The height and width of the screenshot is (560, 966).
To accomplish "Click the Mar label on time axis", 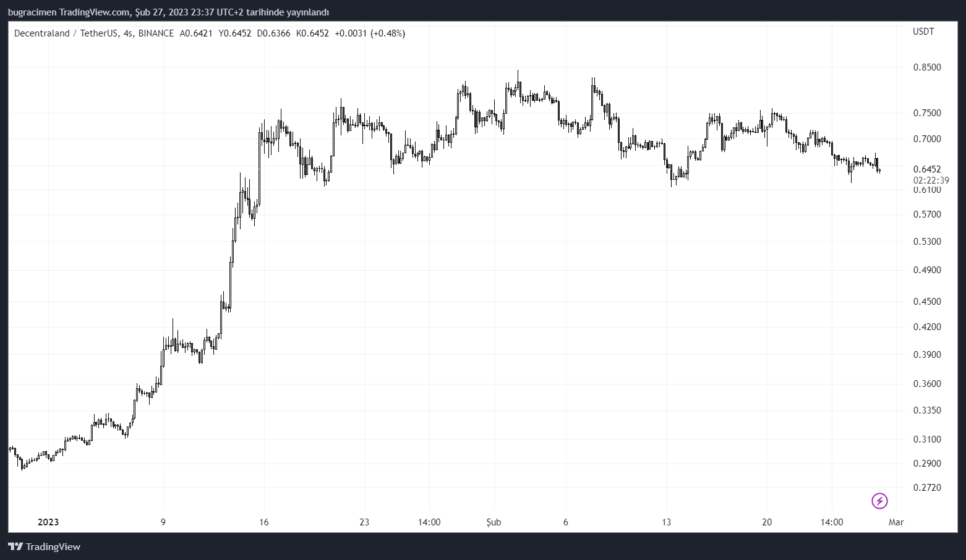I will point(896,522).
